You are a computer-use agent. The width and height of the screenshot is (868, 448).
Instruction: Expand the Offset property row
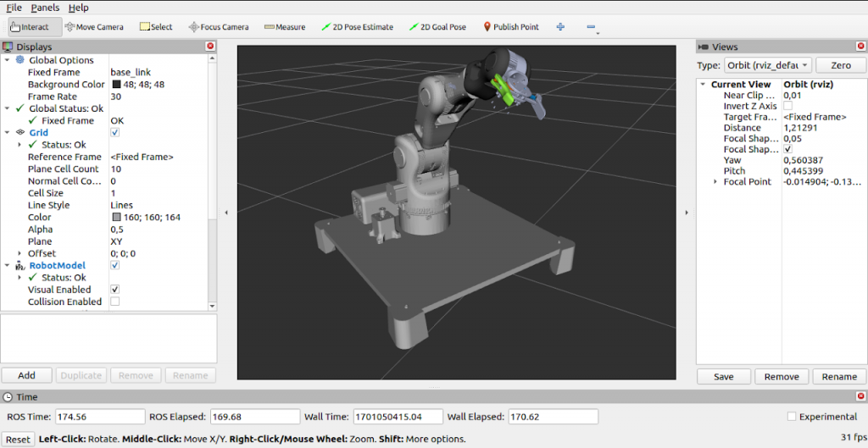(19, 253)
